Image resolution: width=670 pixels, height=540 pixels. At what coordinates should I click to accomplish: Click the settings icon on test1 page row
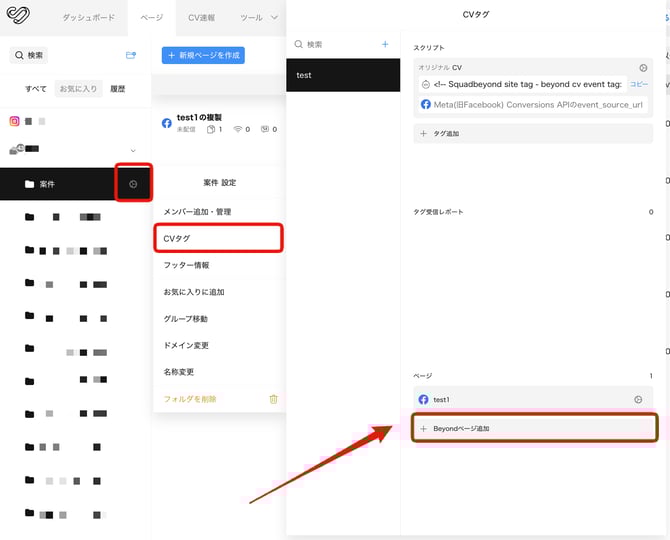pos(638,399)
